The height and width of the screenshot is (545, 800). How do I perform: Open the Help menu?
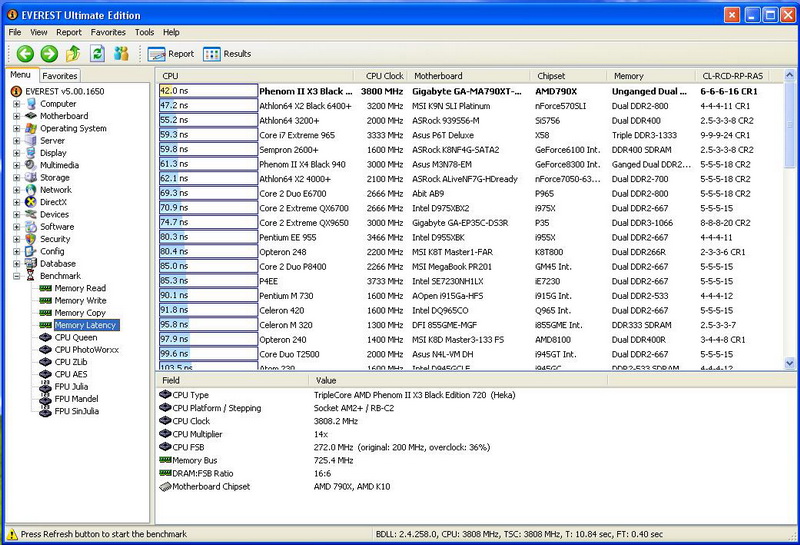tap(171, 32)
